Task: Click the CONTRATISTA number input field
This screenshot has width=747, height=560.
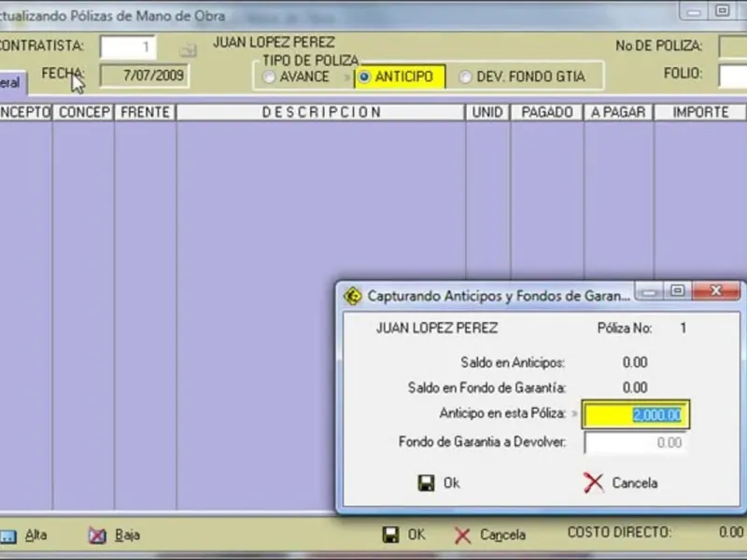Action: tap(128, 47)
